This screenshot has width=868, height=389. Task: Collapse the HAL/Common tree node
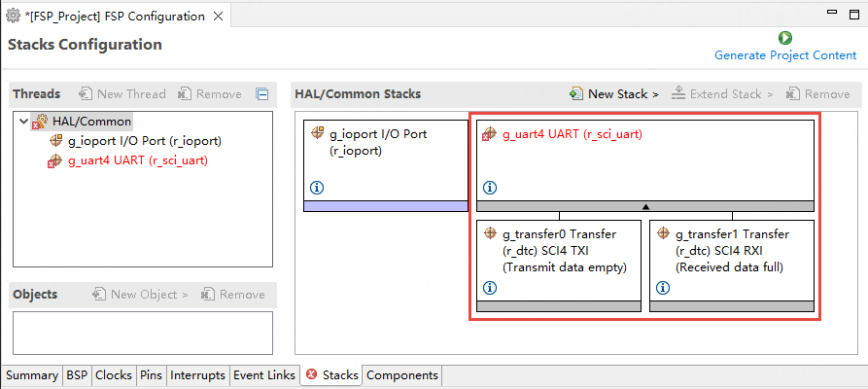point(24,122)
